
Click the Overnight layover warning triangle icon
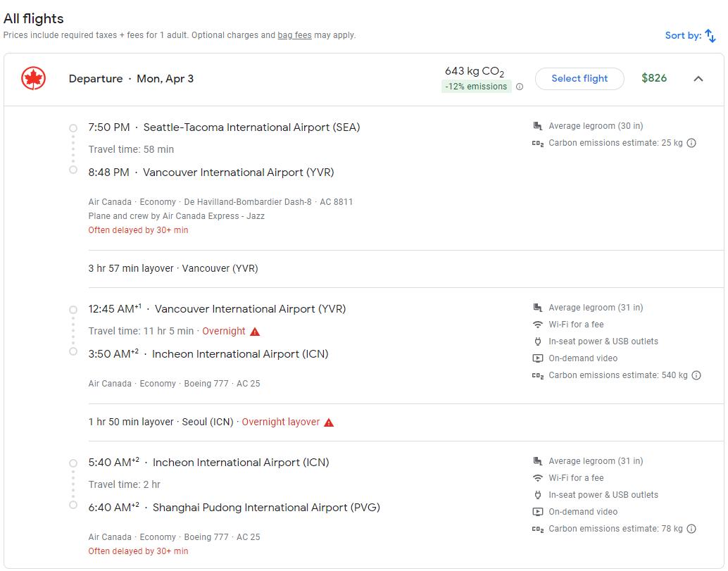pos(329,422)
